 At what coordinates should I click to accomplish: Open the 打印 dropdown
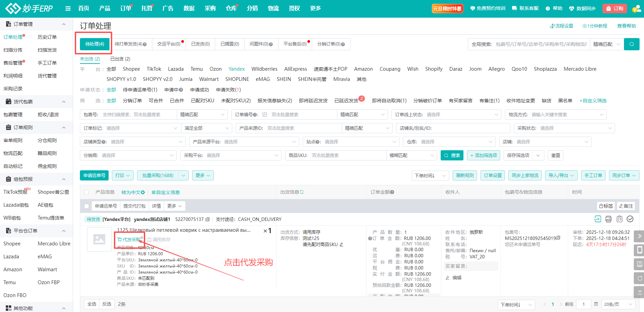tap(122, 176)
